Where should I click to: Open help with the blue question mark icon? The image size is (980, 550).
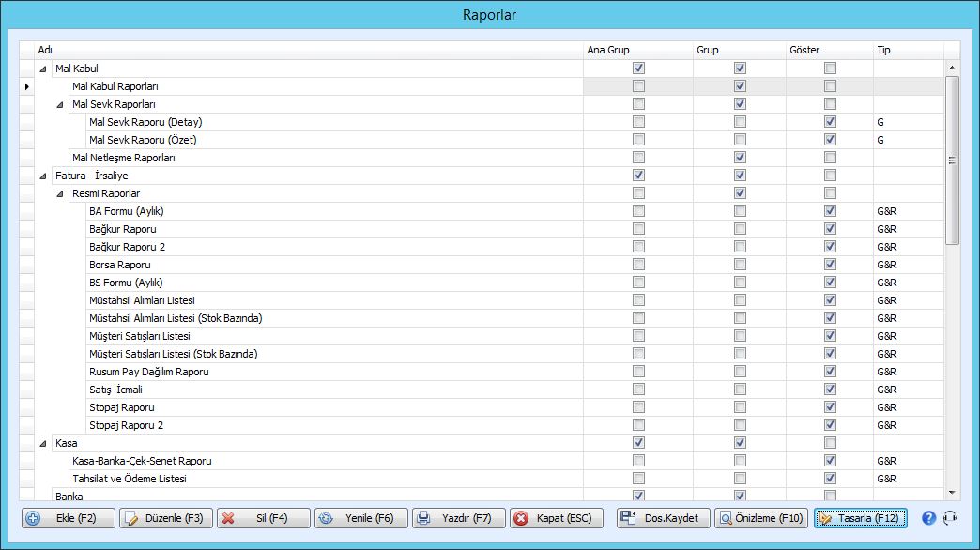[x=928, y=518]
